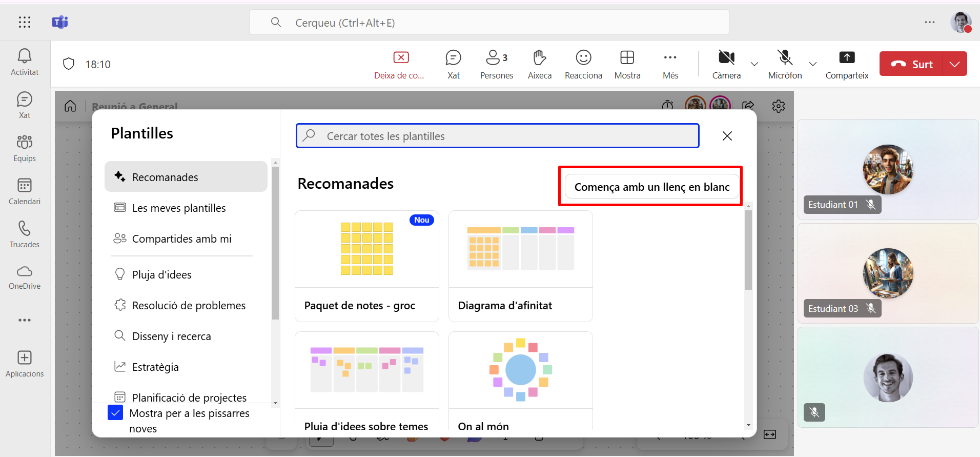Expand the microphone options arrow
Image resolution: width=980 pixels, height=457 pixels.
click(813, 64)
